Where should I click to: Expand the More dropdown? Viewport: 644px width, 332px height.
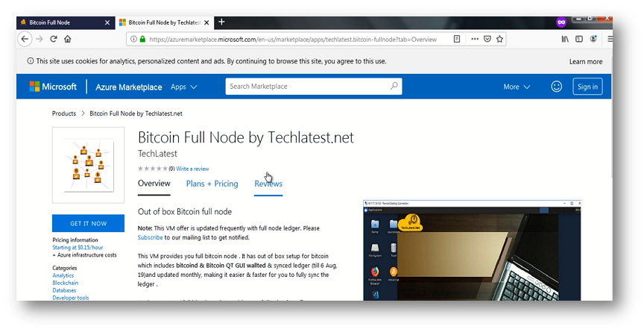coord(517,87)
